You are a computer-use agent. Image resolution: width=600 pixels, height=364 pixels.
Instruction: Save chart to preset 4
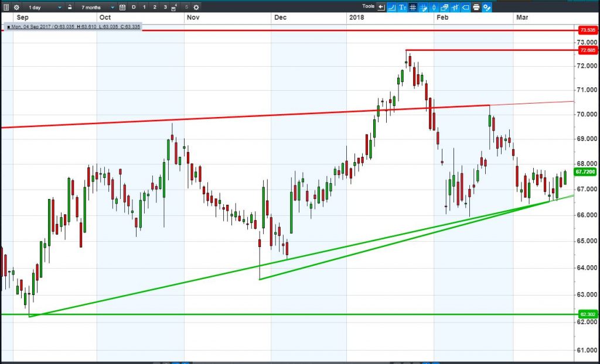[x=174, y=7]
